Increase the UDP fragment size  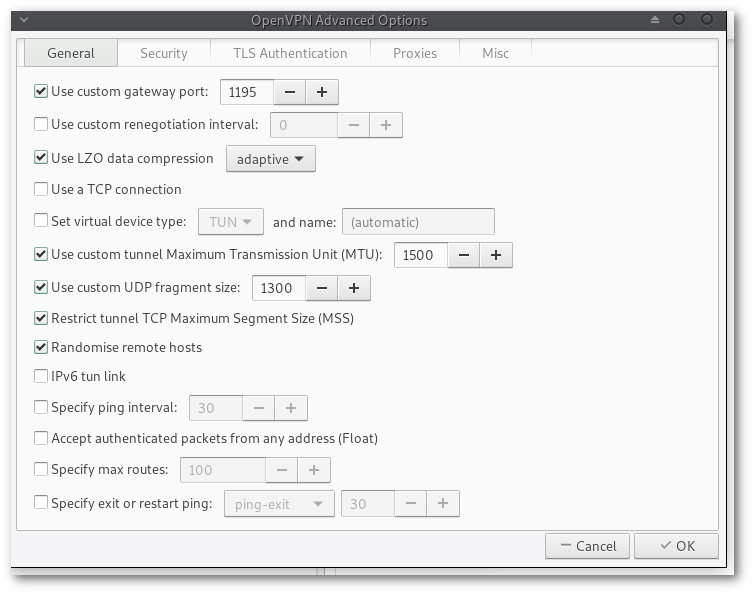tap(354, 288)
